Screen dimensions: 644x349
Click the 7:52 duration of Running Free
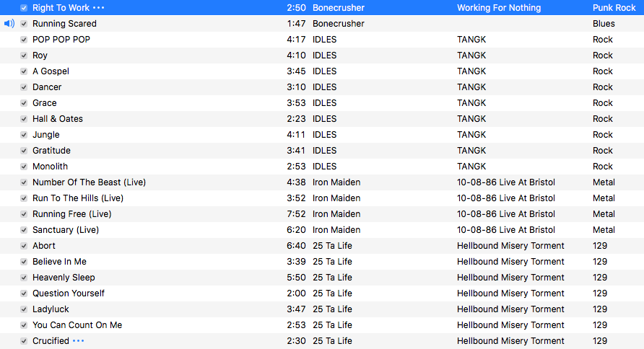[x=296, y=214]
